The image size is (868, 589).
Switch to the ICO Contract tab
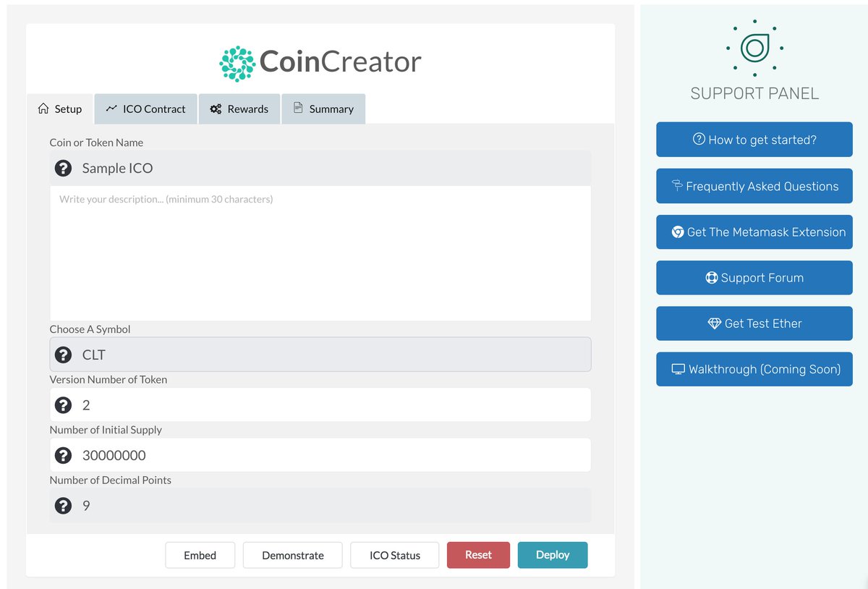tap(146, 109)
